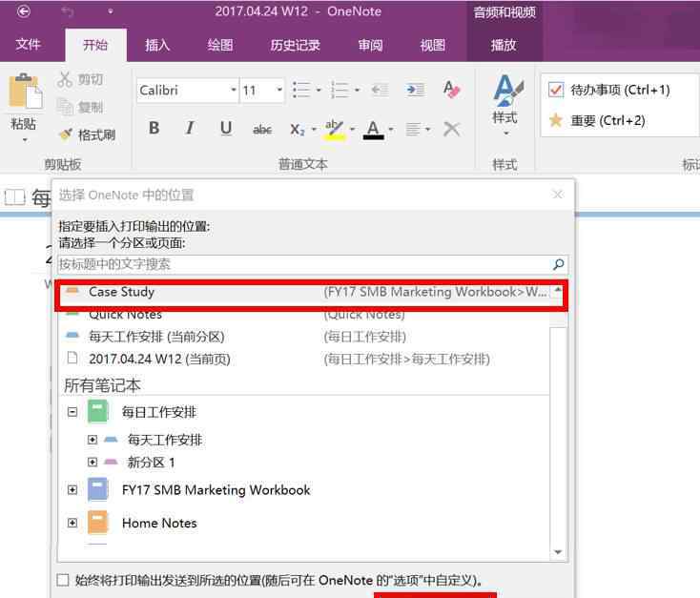
Task: Toggle Italic formatting
Action: [x=190, y=128]
